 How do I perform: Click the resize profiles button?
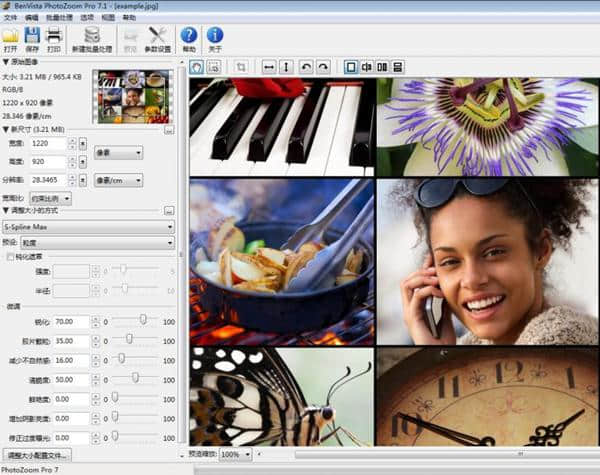(37, 454)
